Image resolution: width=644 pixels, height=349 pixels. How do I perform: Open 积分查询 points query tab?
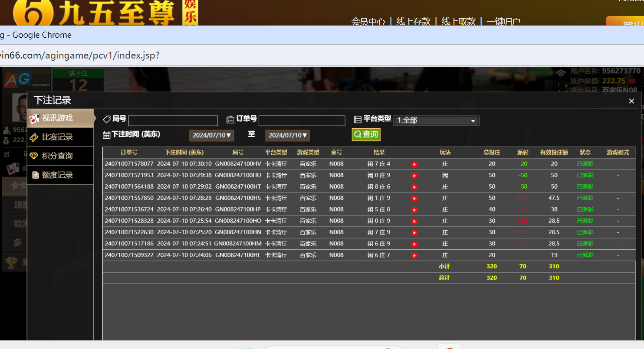click(60, 156)
